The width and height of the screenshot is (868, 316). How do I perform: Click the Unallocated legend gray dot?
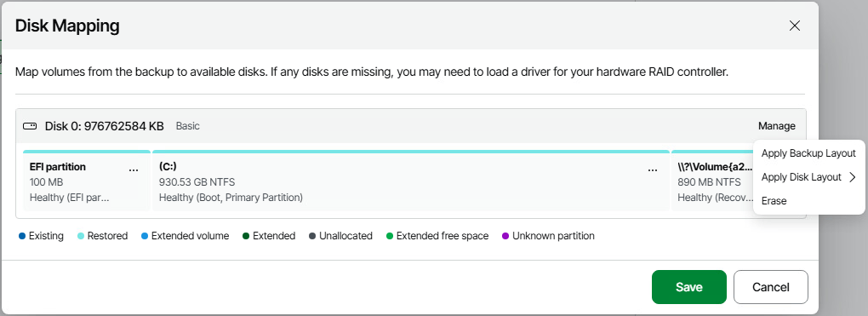[x=312, y=236]
